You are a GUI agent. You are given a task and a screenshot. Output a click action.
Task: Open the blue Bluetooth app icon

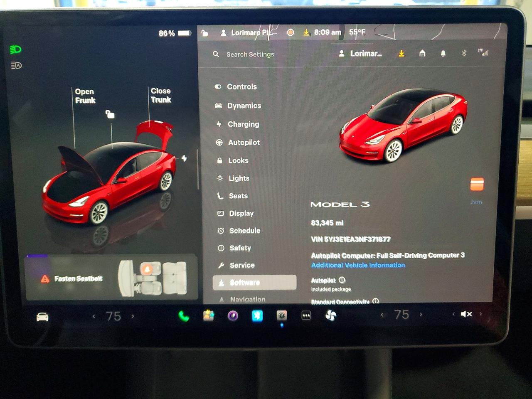point(257,316)
